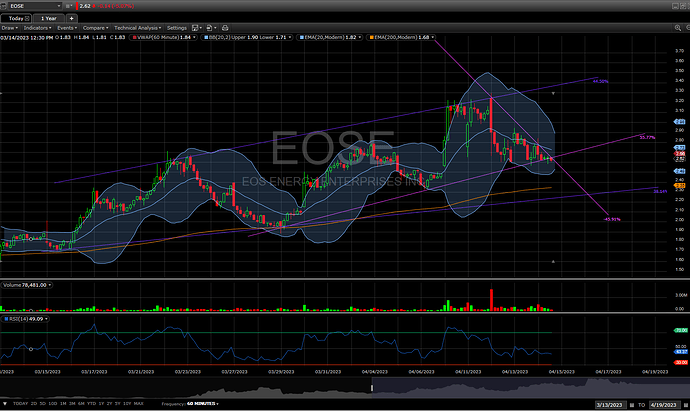690x411 pixels.
Task: Open the calendar beside the end date
Action: 686,405
